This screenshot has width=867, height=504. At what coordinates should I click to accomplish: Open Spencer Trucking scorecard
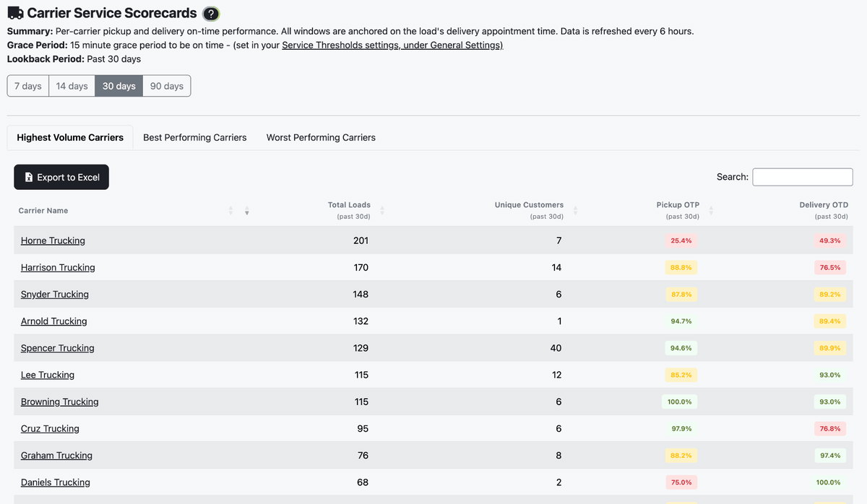[58, 348]
